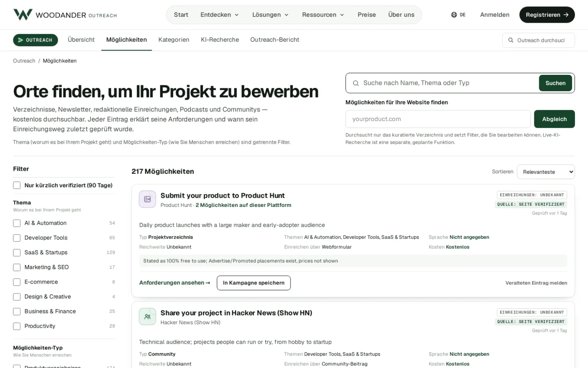Click Stated as 100% free to use note

tap(353, 261)
